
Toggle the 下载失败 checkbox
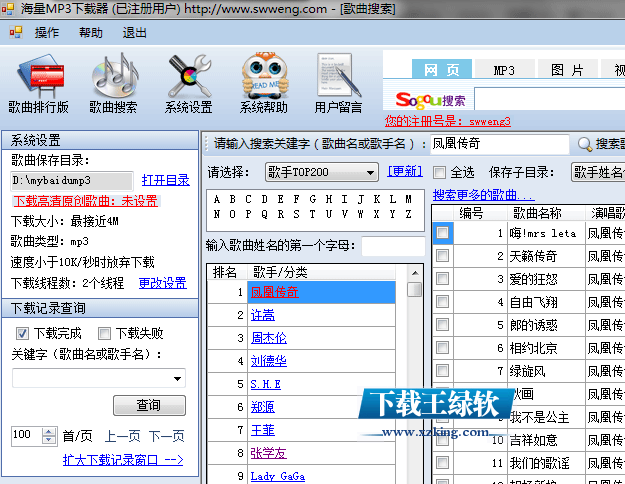coord(104,333)
